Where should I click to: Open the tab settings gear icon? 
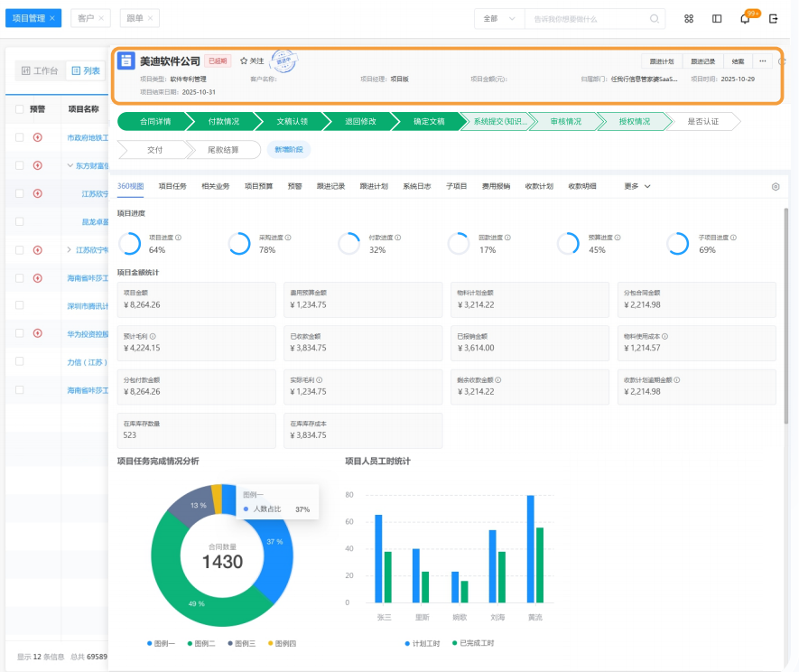coord(775,187)
